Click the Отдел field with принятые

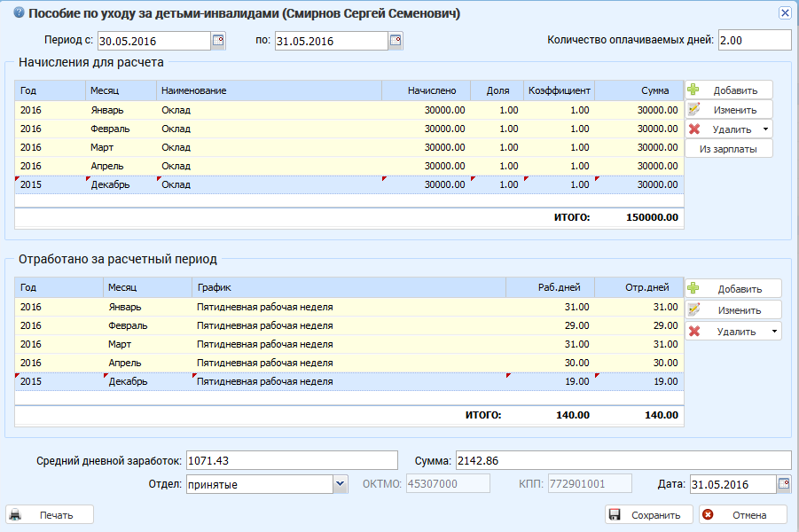click(x=260, y=484)
